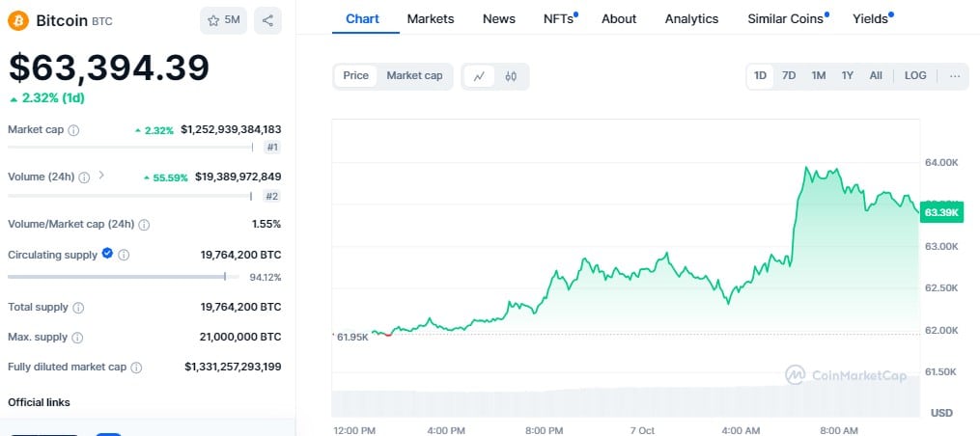This screenshot has width=980, height=436.
Task: Select the Market cap chart toggle
Action: pyautogui.click(x=414, y=75)
